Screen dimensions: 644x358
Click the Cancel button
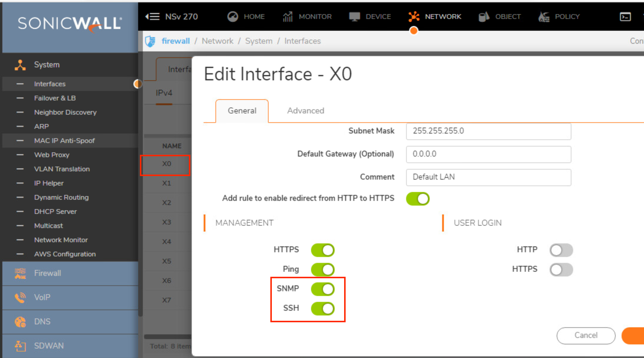[x=586, y=336]
